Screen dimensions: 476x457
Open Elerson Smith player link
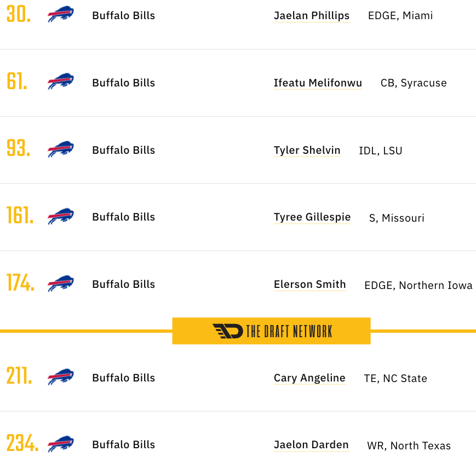[309, 285]
